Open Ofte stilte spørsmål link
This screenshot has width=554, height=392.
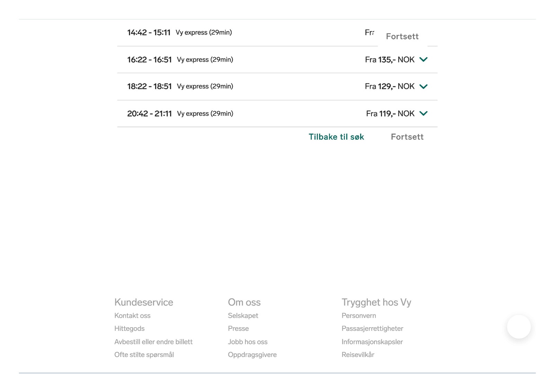[144, 355]
